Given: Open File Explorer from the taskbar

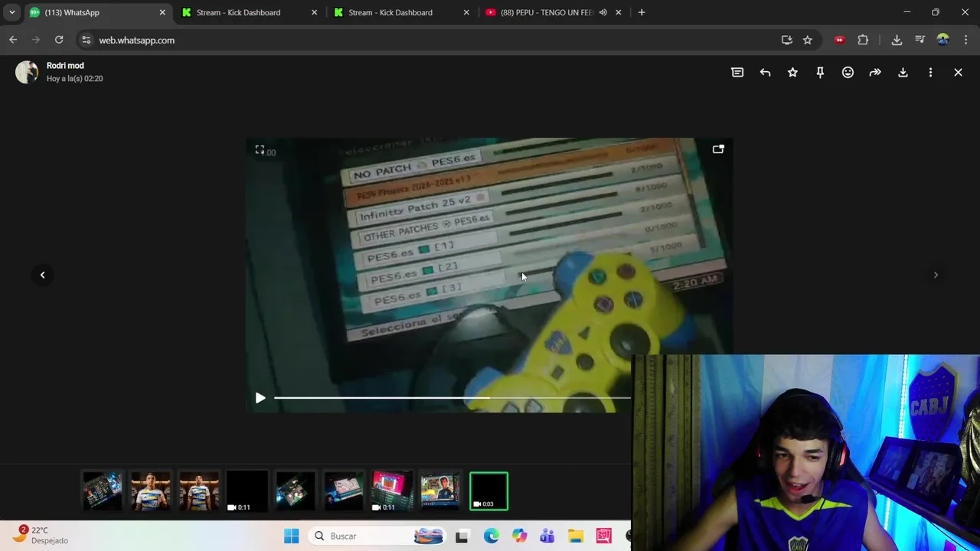Looking at the screenshot, I should [x=576, y=536].
